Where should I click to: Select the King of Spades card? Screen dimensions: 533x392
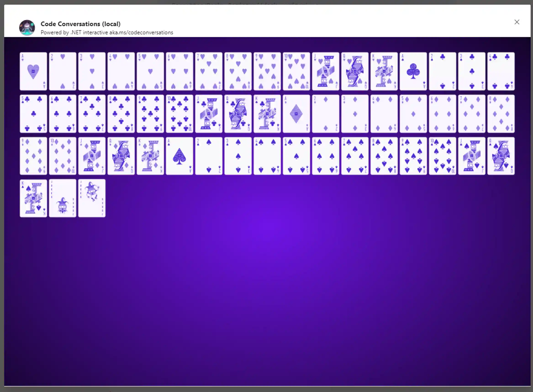(x=33, y=198)
